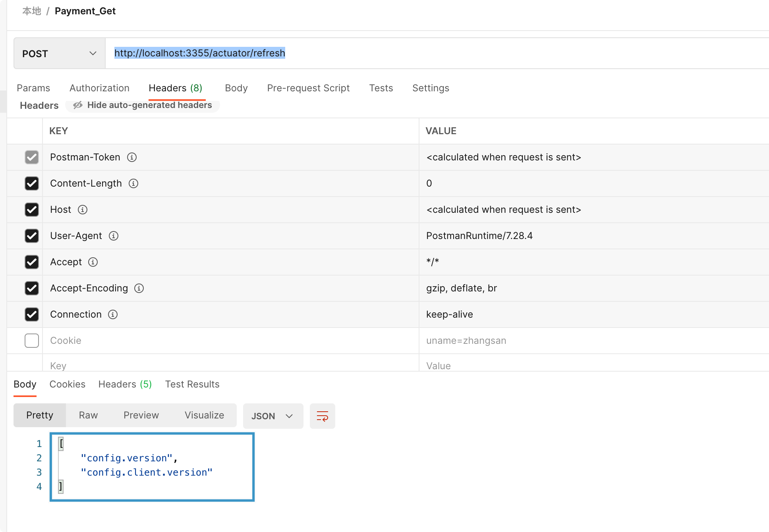Click info icon beside Host header
This screenshot has height=532, width=769.
[83, 210]
